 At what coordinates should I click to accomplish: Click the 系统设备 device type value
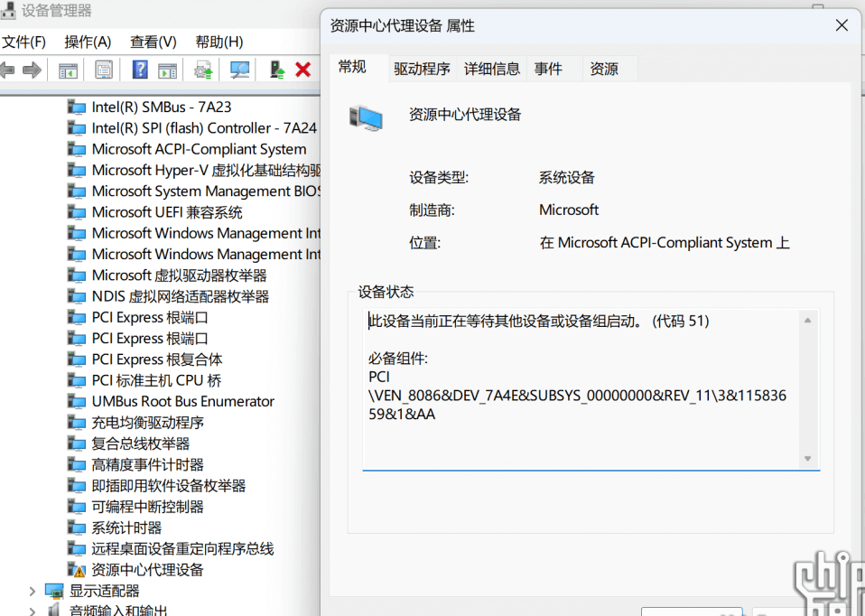tap(566, 178)
